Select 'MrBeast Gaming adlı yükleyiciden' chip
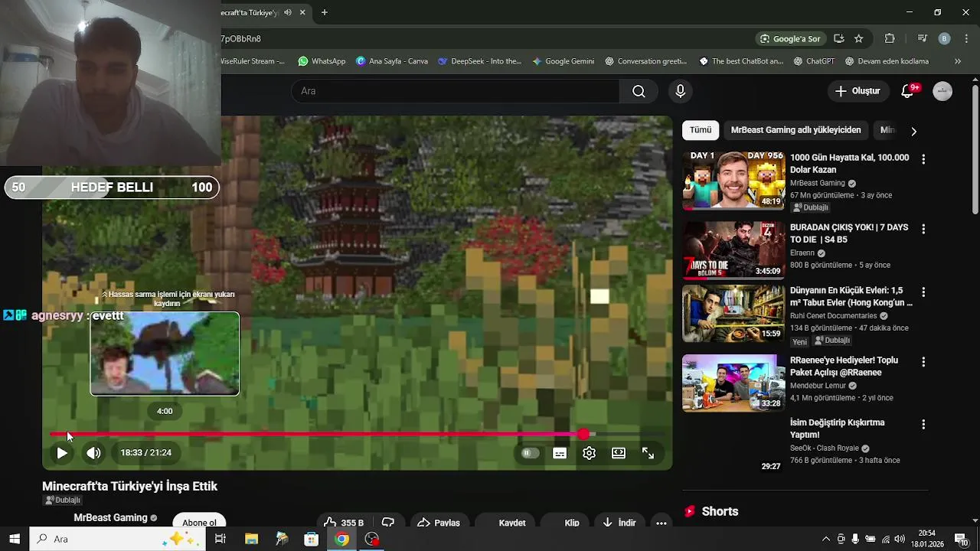The height and width of the screenshot is (551, 980). point(795,130)
